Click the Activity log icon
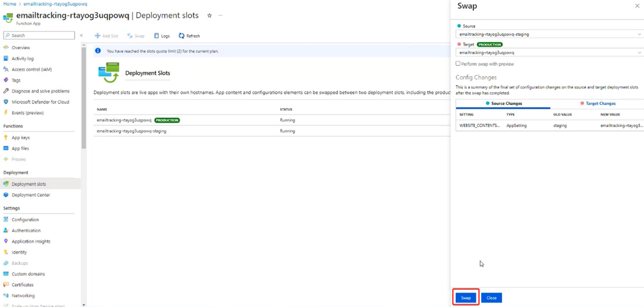 [x=6, y=58]
